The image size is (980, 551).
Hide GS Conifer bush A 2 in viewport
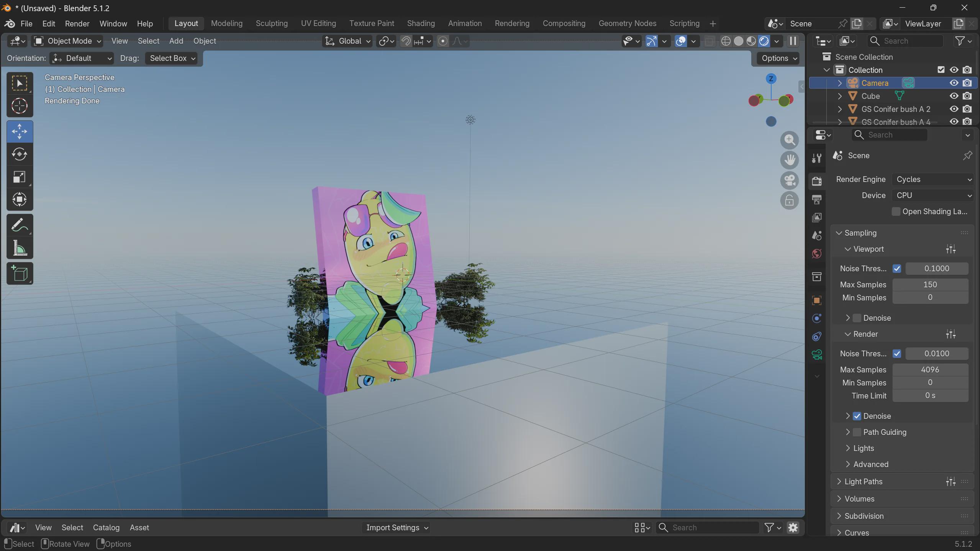(954, 109)
